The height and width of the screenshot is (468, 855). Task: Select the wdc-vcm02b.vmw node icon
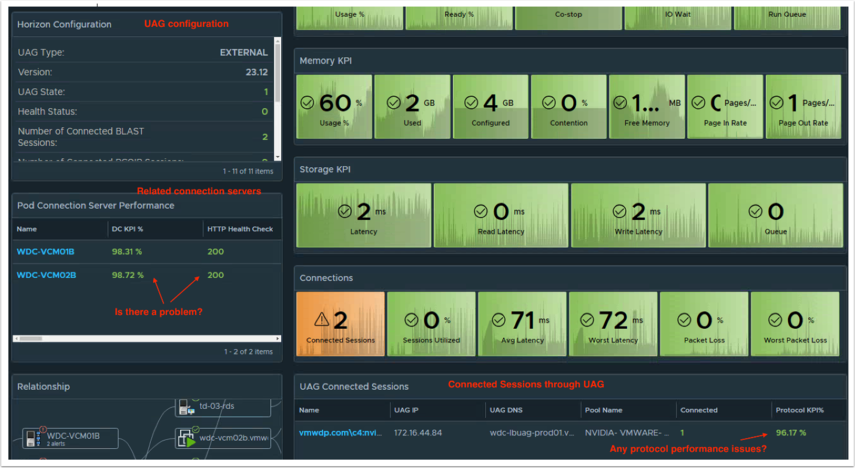tap(186, 438)
